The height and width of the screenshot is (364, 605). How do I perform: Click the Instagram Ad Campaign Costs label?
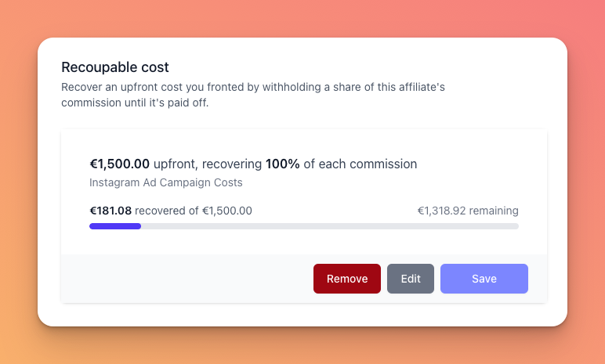tap(166, 182)
